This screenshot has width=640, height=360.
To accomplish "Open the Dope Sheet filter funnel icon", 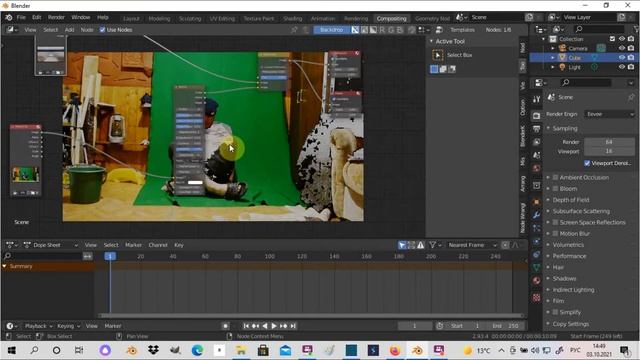I will pyautogui.click(x=432, y=245).
